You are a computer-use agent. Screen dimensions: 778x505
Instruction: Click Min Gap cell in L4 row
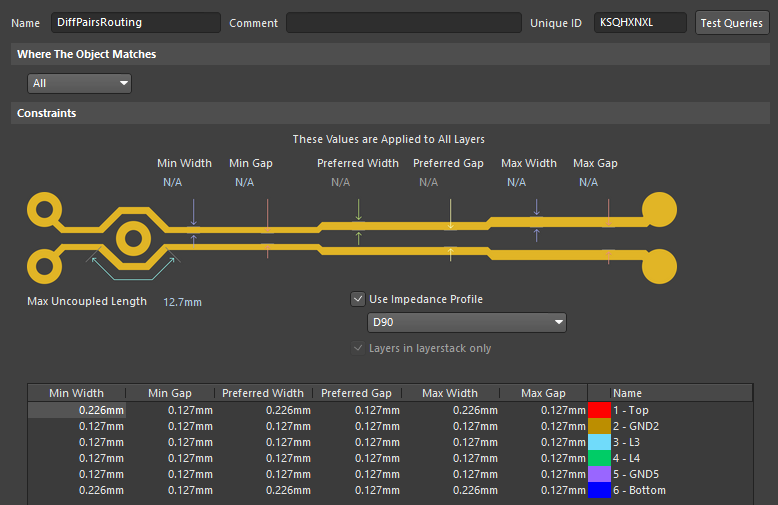170,458
